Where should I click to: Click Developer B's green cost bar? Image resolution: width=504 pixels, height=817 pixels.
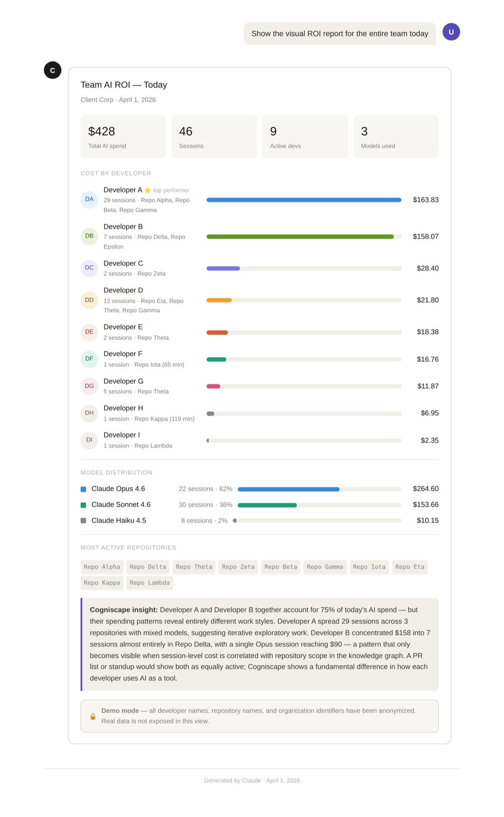pos(300,237)
